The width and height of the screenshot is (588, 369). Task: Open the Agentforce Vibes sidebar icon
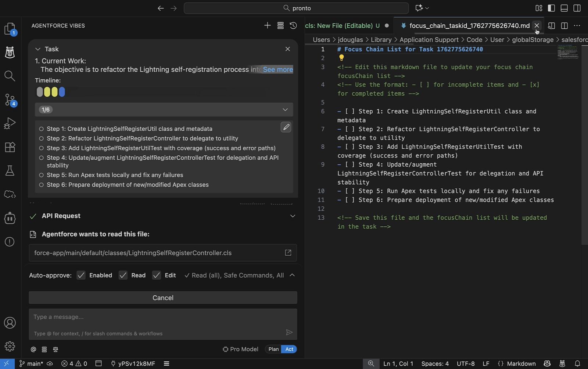pos(10,52)
